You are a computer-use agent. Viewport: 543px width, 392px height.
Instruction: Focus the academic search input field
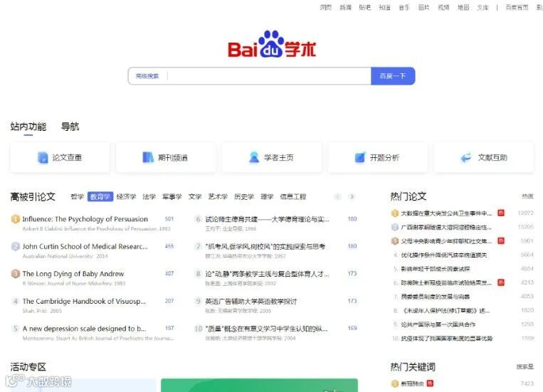point(269,76)
